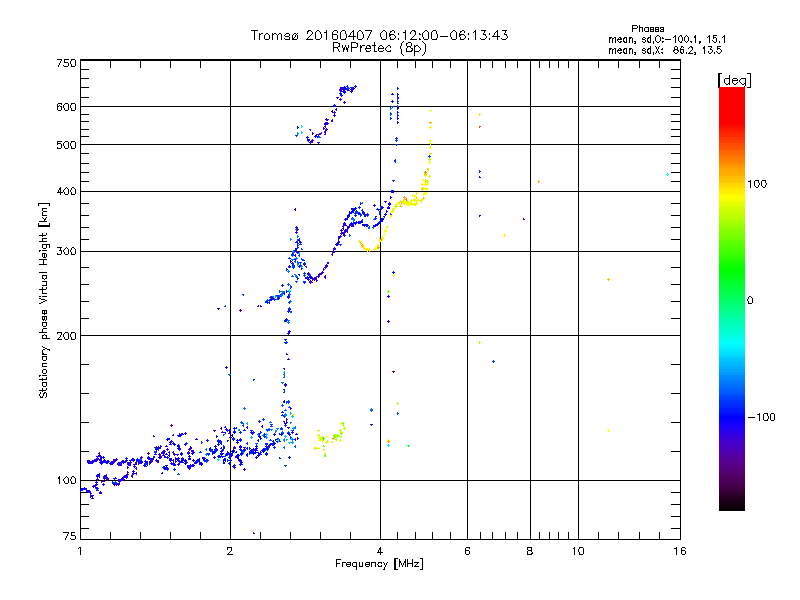The height and width of the screenshot is (600, 800).
Task: Click the y-axis tick label '500'
Action: coord(66,145)
